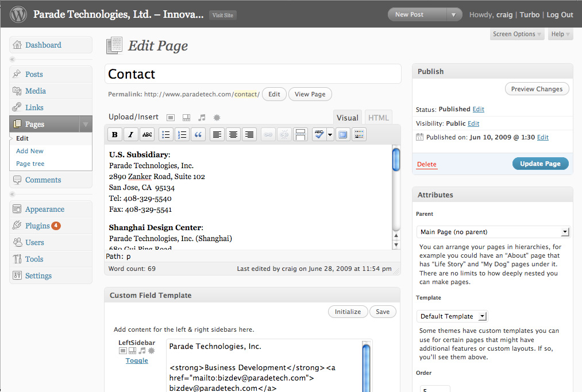Save the Custom Field Template

coord(383,312)
